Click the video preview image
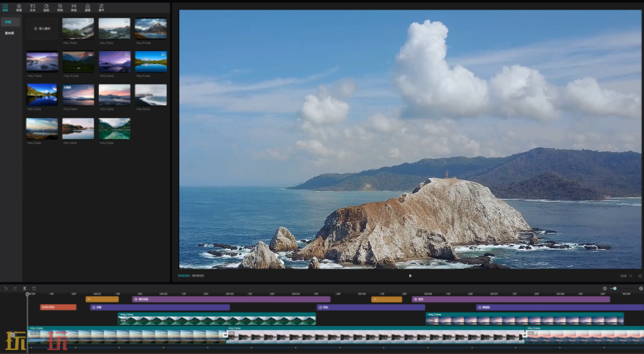Image resolution: width=644 pixels, height=354 pixels. pyautogui.click(x=410, y=139)
